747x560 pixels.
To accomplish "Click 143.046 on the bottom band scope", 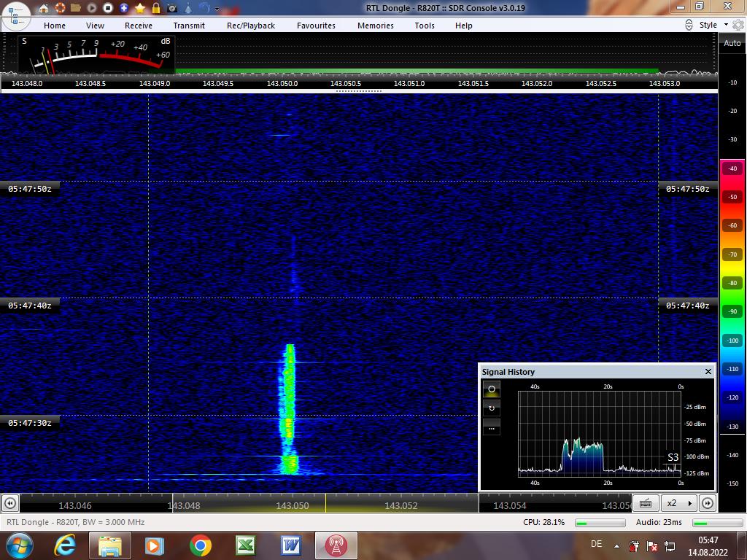I will click(75, 506).
